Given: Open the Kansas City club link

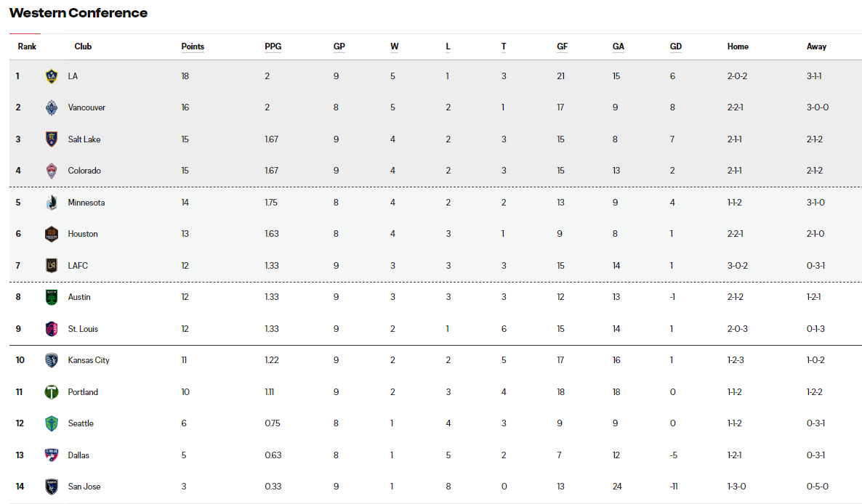Looking at the screenshot, I should pos(89,360).
